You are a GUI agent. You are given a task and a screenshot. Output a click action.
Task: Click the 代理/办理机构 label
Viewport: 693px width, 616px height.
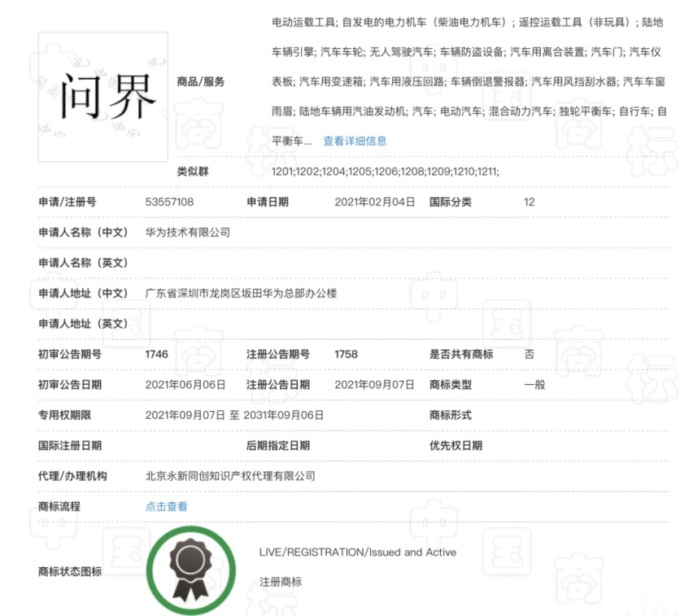[72, 476]
